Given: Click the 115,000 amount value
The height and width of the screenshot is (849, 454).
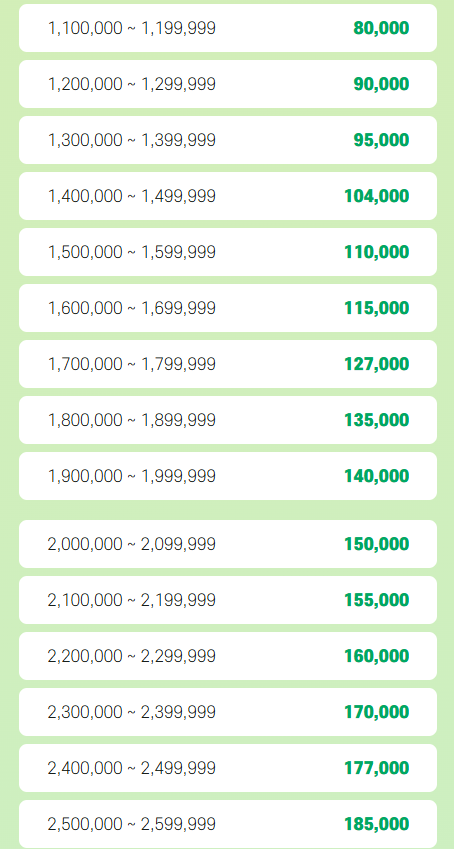Looking at the screenshot, I should [x=377, y=308].
